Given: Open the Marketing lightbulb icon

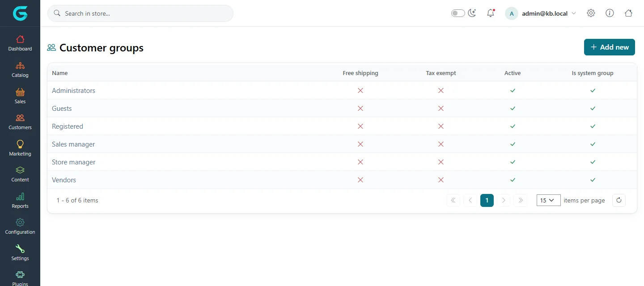Looking at the screenshot, I should tap(20, 144).
